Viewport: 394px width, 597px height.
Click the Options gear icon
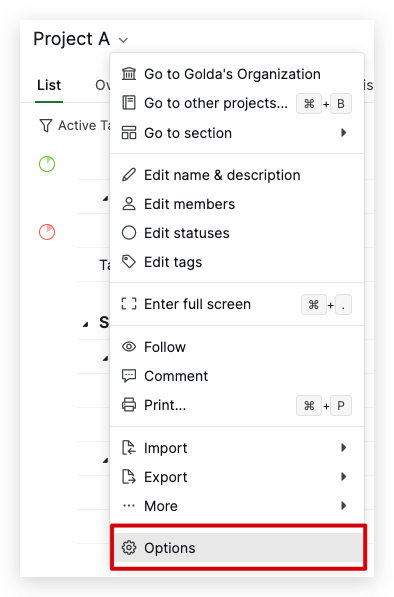[129, 548]
